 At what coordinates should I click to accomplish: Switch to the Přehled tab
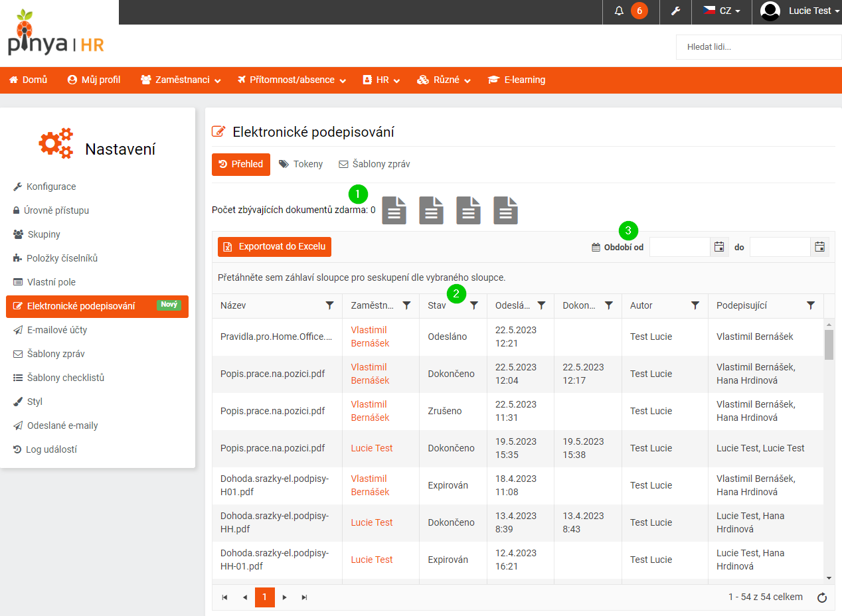(241, 164)
